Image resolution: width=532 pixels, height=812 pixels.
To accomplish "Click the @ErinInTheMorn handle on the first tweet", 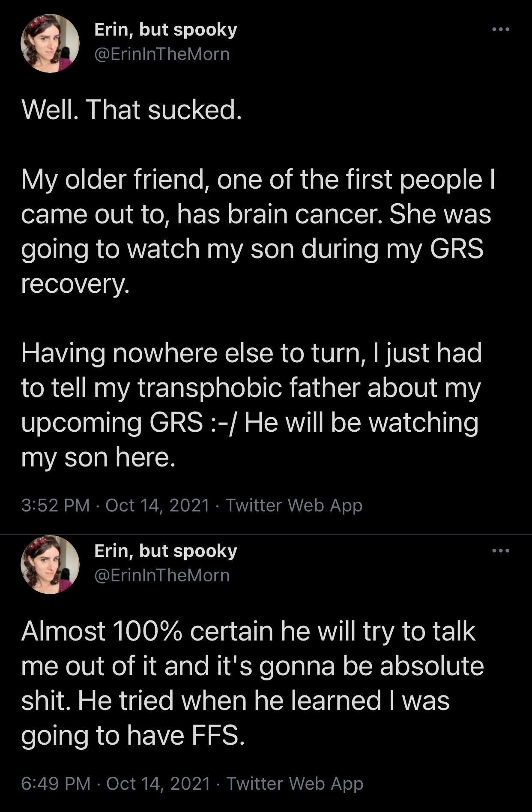I will click(162, 54).
